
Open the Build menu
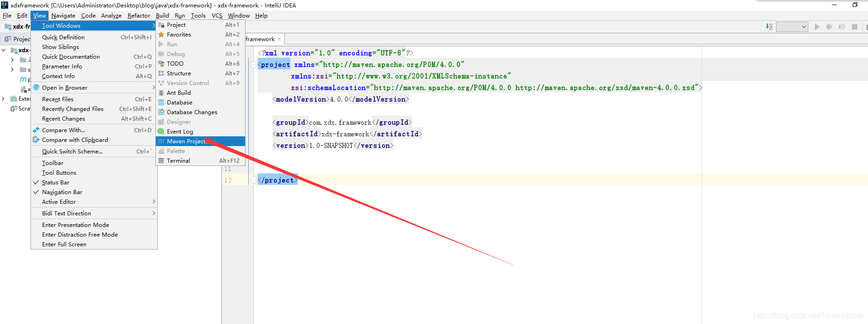162,16
